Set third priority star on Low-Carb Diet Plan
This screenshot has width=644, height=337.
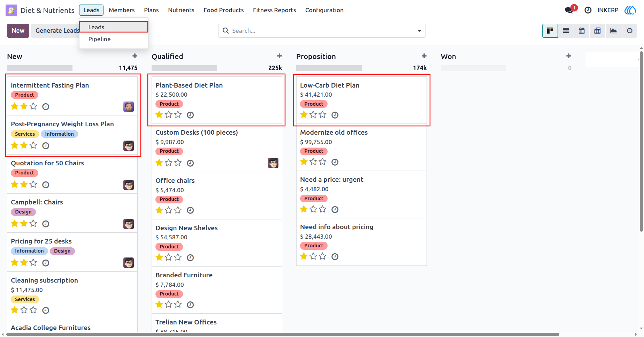[323, 114]
